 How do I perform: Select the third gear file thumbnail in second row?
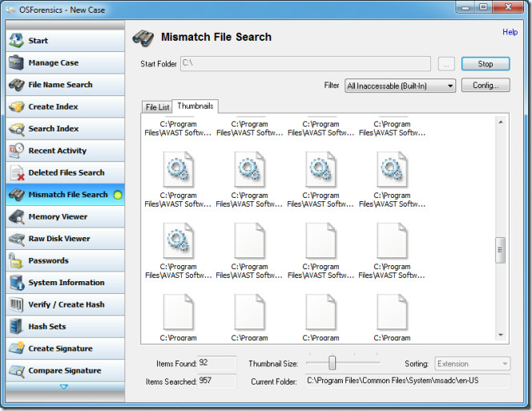pos(320,169)
